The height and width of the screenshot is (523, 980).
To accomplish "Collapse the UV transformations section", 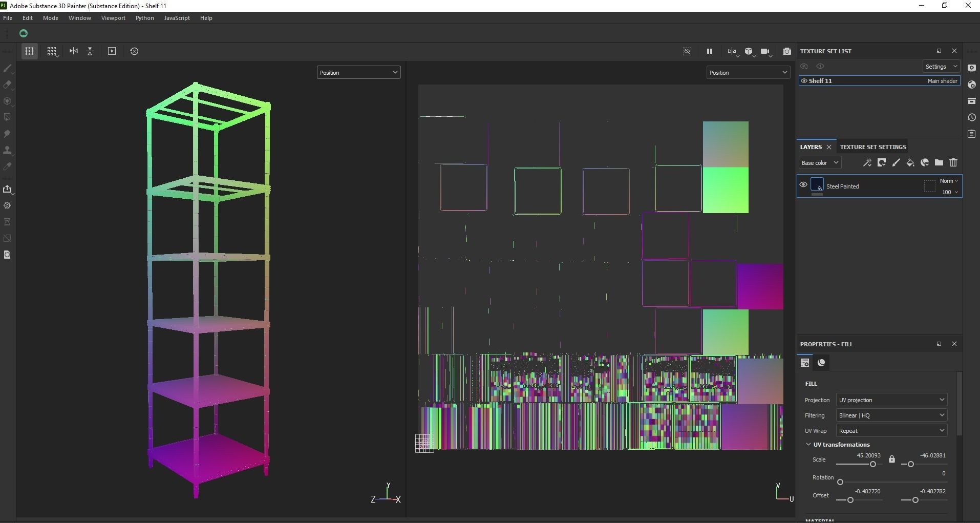I will tap(808, 445).
